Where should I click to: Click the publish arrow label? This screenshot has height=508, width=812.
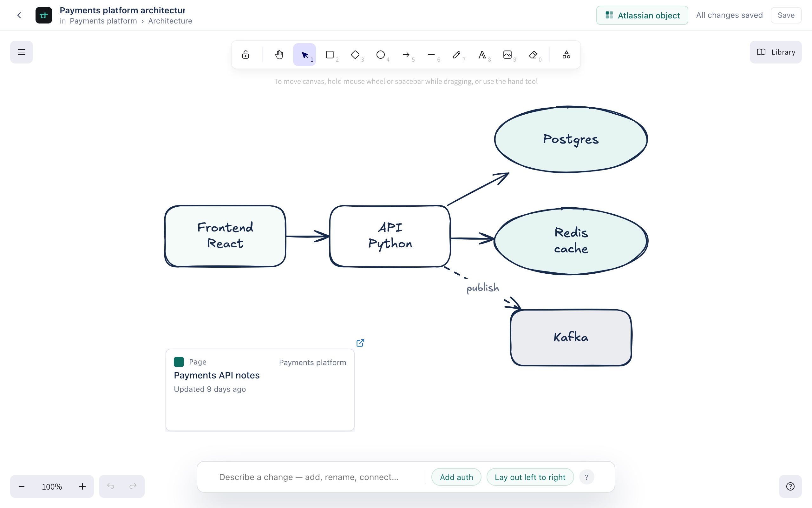coord(483,288)
